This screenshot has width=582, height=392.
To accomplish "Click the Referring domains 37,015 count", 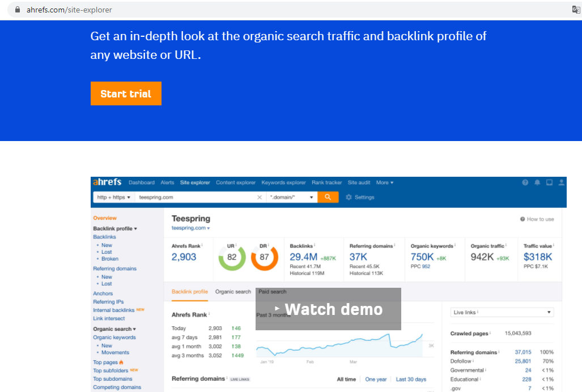I will [x=523, y=352].
